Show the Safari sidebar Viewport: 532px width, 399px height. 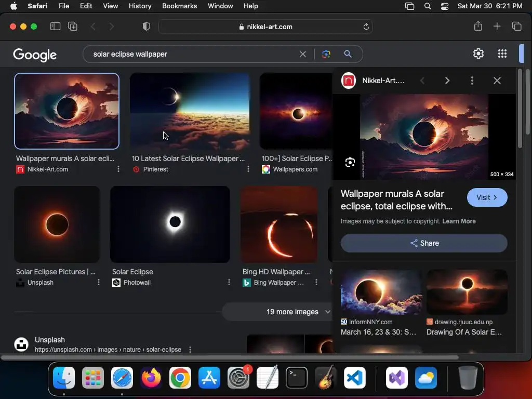point(55,26)
